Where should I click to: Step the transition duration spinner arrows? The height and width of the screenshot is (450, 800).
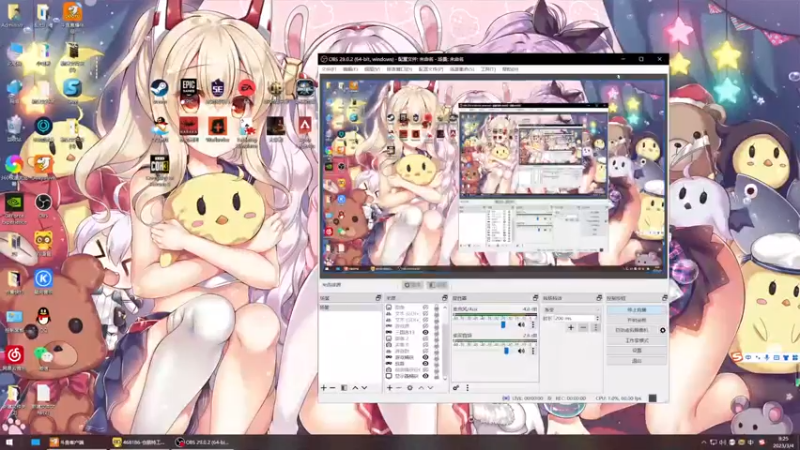coord(597,318)
